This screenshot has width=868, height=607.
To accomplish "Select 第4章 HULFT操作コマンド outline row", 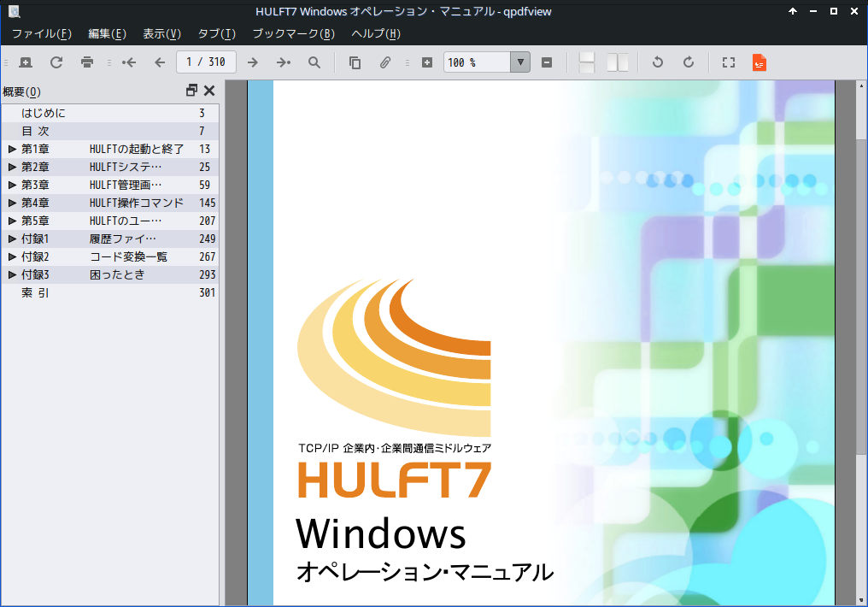I will (x=110, y=203).
